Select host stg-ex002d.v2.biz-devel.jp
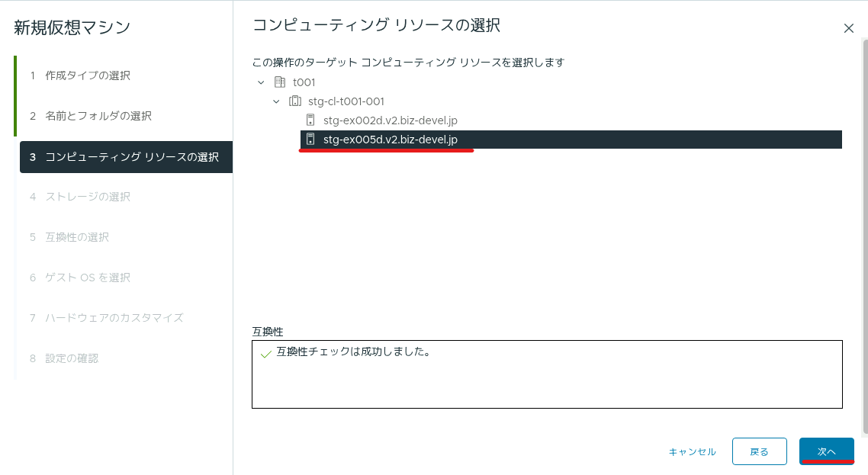The height and width of the screenshot is (475, 868). point(391,120)
